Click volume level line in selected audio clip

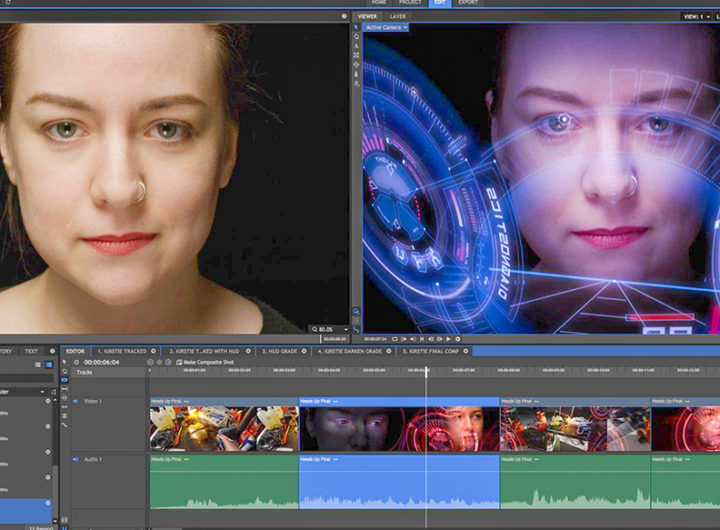click(x=399, y=472)
